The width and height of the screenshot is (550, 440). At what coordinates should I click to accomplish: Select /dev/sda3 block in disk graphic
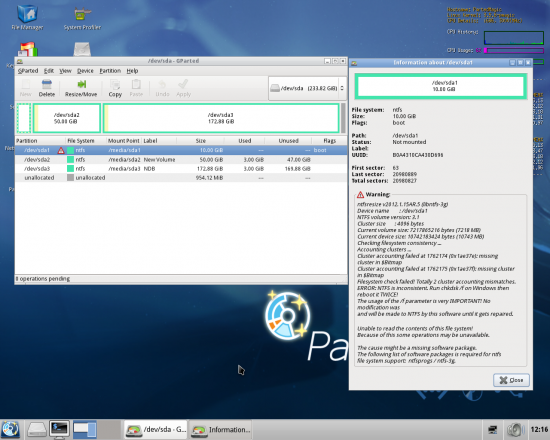[x=221, y=118]
